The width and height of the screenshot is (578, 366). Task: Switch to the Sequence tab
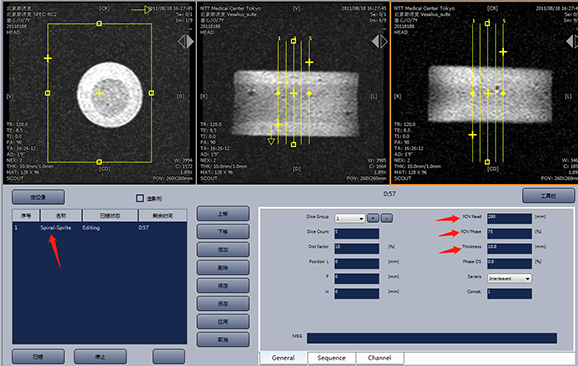[x=331, y=358]
